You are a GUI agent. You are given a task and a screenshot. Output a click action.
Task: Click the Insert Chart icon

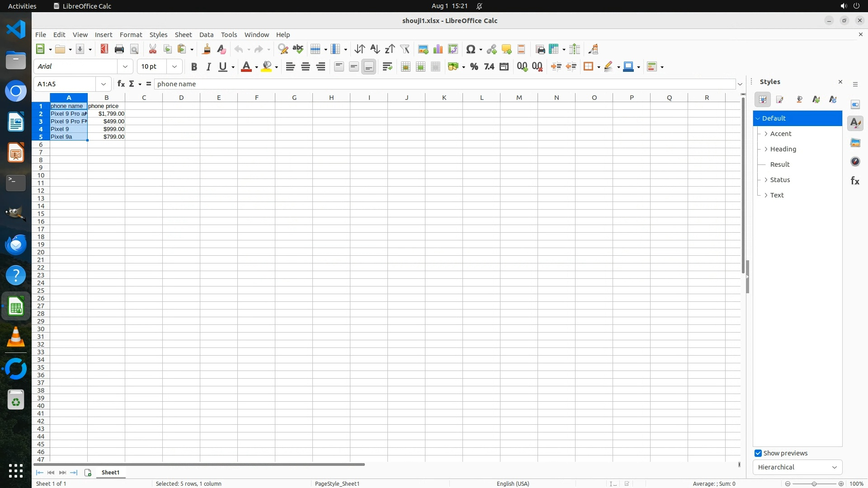[438, 49]
